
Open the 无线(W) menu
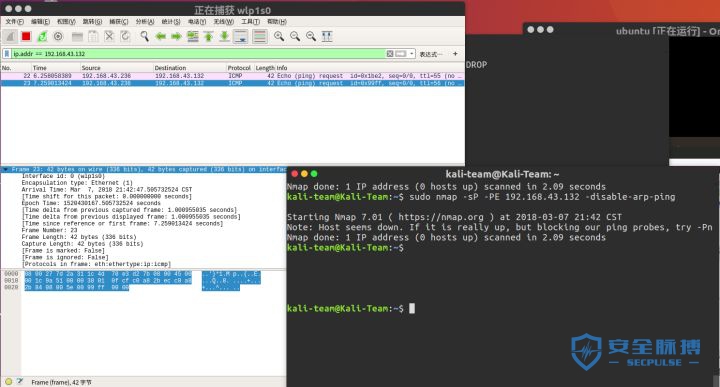[x=224, y=22]
